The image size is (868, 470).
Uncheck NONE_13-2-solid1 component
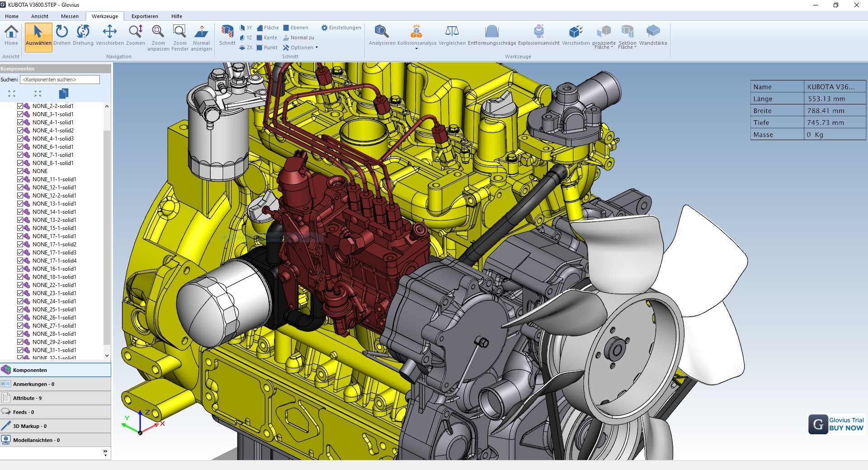[x=20, y=220]
